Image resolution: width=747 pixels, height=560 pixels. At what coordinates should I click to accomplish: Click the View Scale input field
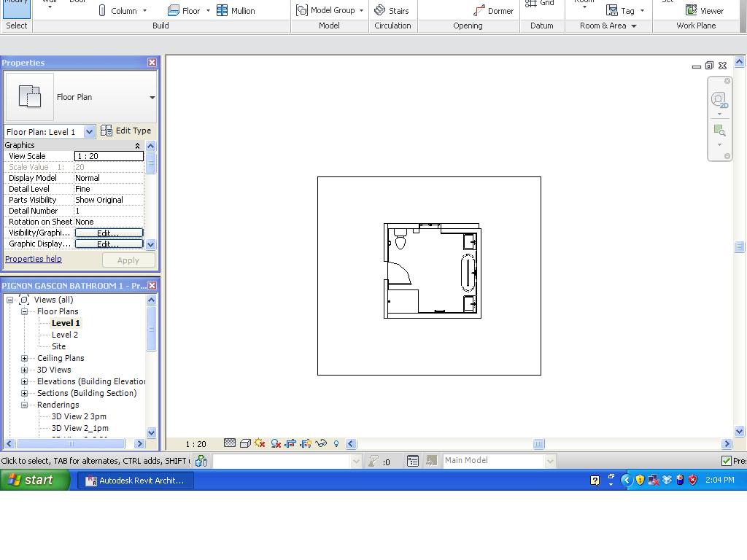tap(109, 156)
